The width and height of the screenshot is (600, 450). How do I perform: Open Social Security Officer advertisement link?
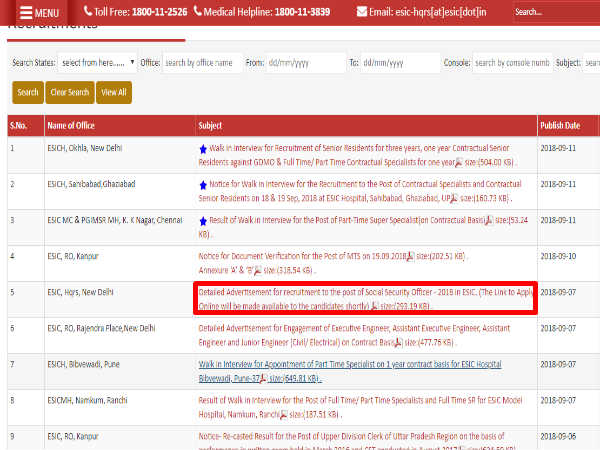[x=365, y=299]
